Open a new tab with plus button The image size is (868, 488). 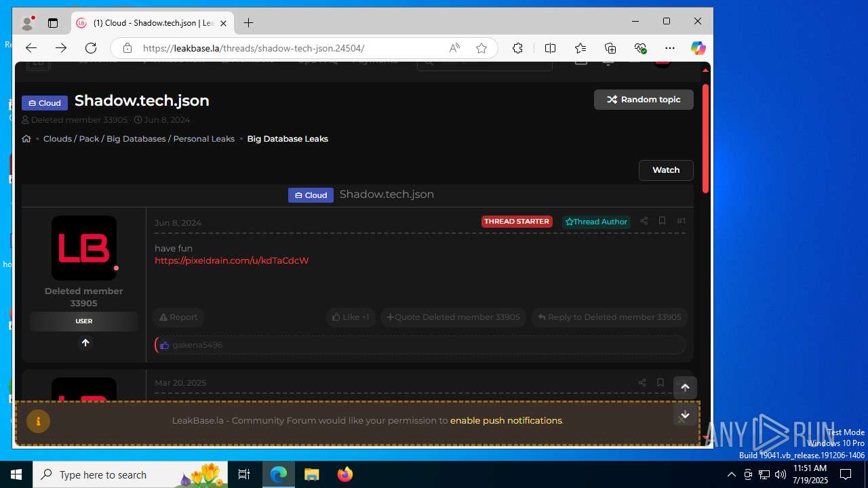[249, 23]
